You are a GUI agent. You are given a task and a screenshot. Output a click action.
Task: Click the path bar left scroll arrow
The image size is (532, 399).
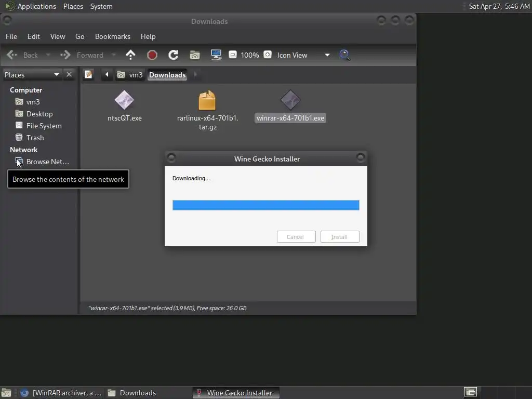107,75
